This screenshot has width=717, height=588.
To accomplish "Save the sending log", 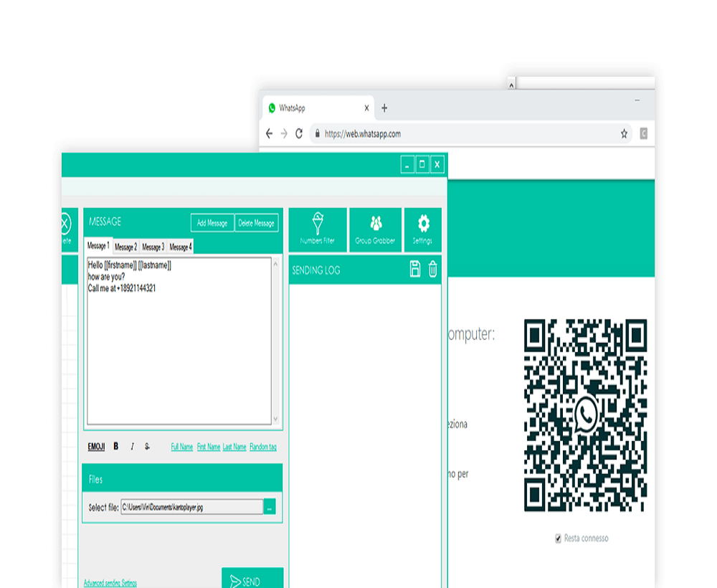I will tap(414, 269).
